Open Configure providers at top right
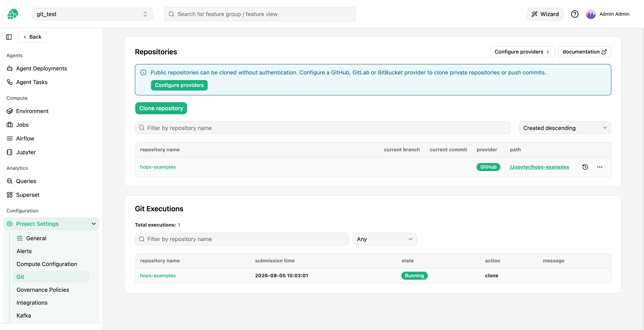The height and width of the screenshot is (330, 644). pyautogui.click(x=522, y=52)
